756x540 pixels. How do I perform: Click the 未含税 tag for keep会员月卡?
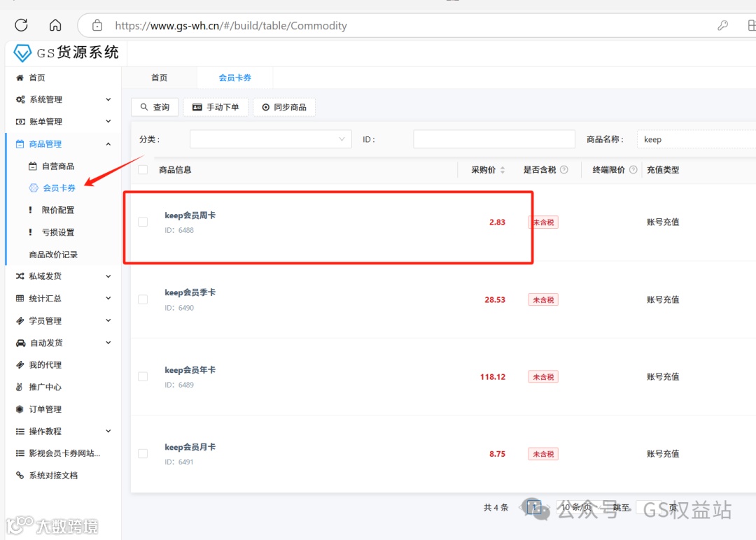543,454
